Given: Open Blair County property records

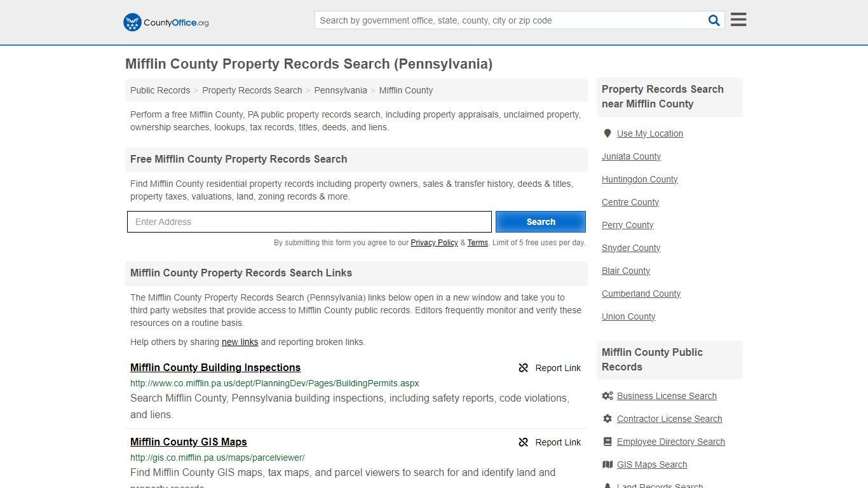Looking at the screenshot, I should pyautogui.click(x=626, y=271).
